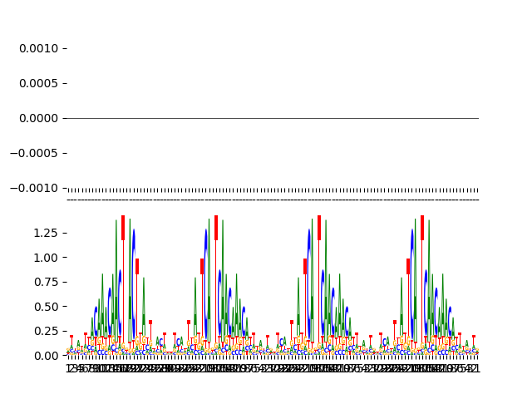Select the 0.0005 y-axis tick label
The height and width of the screenshot is (399, 532).
tap(38, 83)
